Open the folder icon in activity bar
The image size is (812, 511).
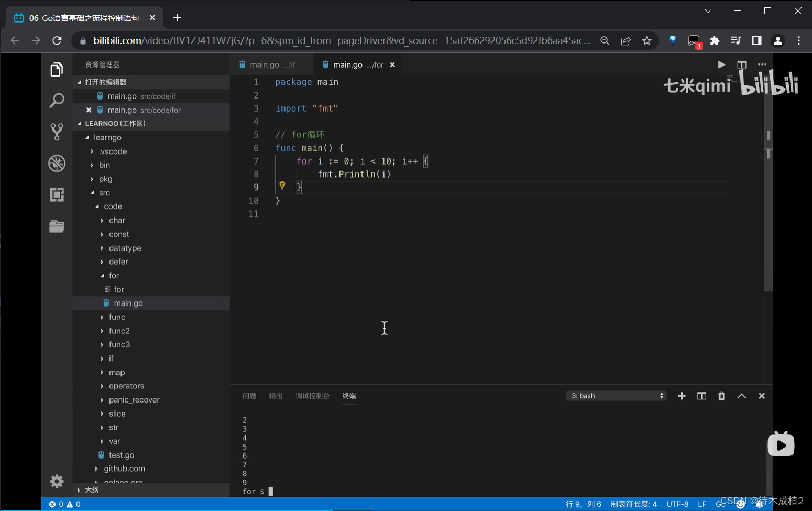click(57, 226)
